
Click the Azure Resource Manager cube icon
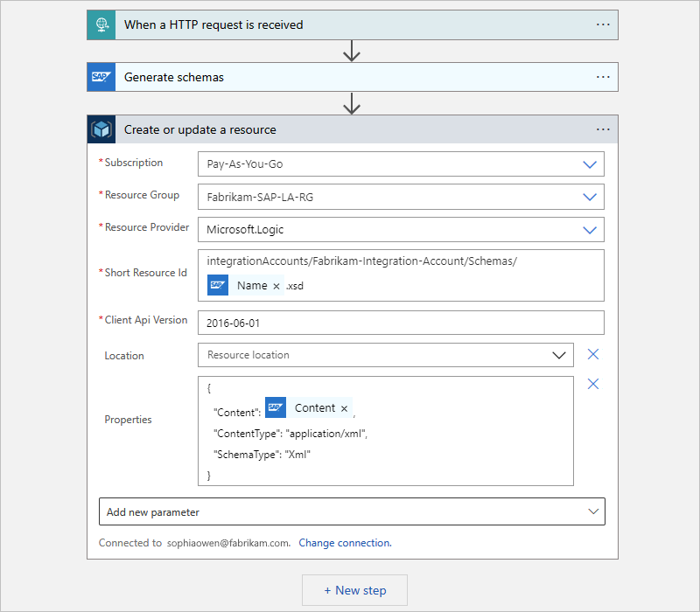[x=101, y=129]
